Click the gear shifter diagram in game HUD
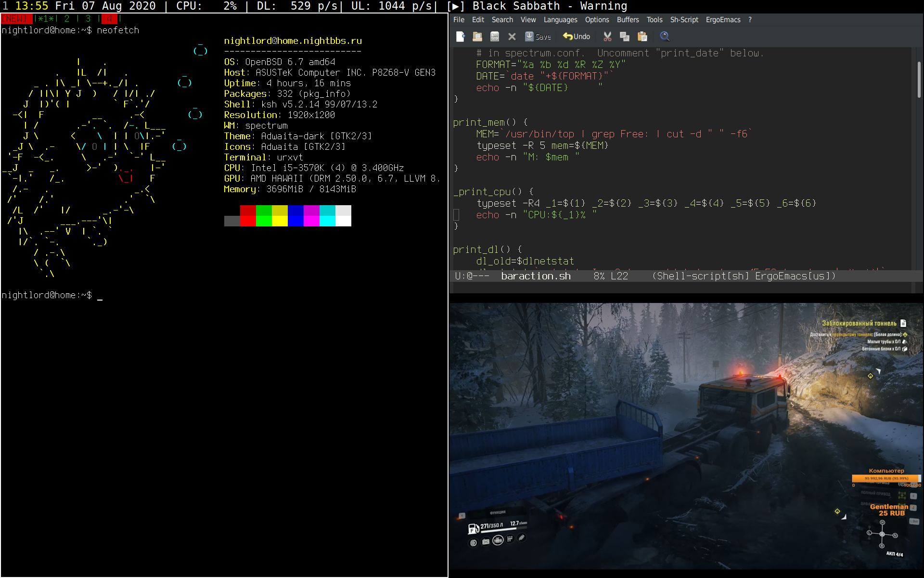This screenshot has width=924, height=578. click(882, 535)
